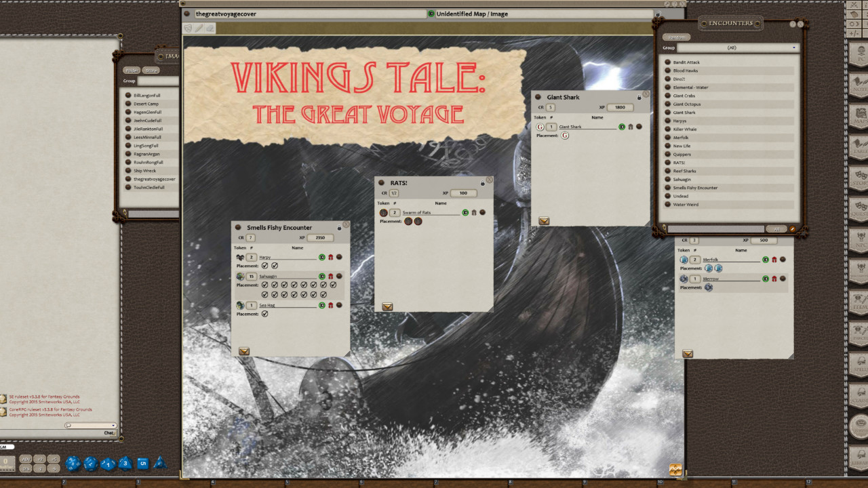The height and width of the screenshot is (488, 868).
Task: Enable the ADV modifier button
Action: [27, 460]
